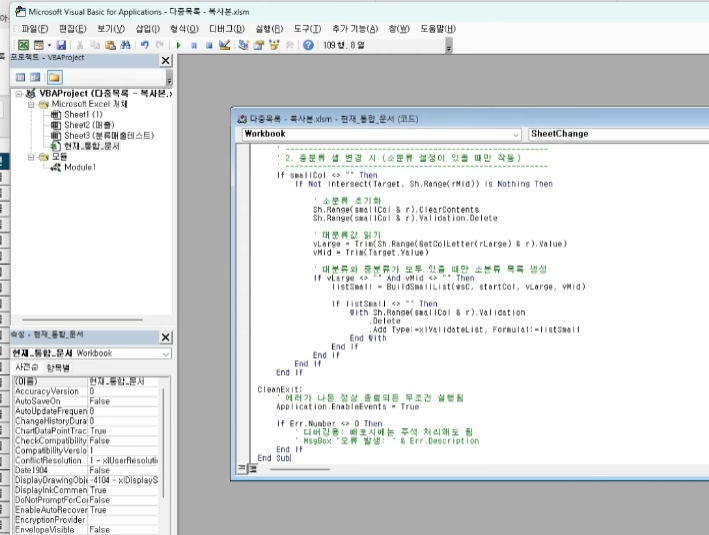Close the Properties pane
Image resolution: width=709 pixels, height=535 pixels.
pos(166,337)
